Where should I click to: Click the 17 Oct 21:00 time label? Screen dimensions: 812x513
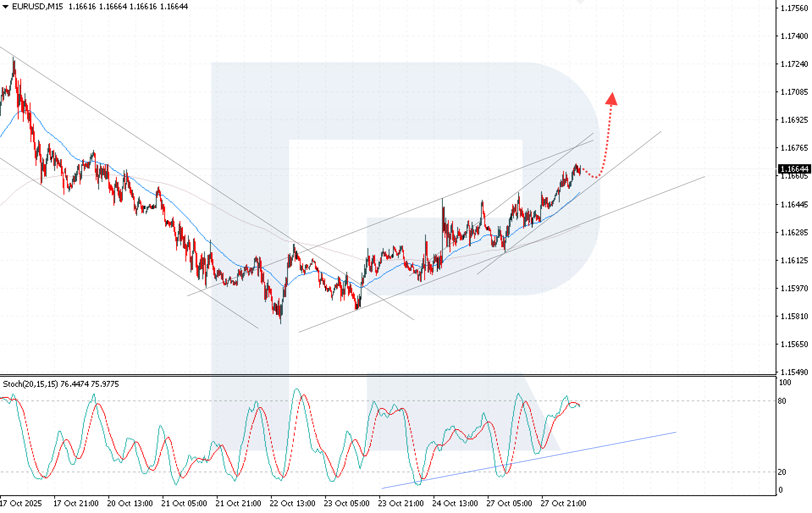coord(76,503)
